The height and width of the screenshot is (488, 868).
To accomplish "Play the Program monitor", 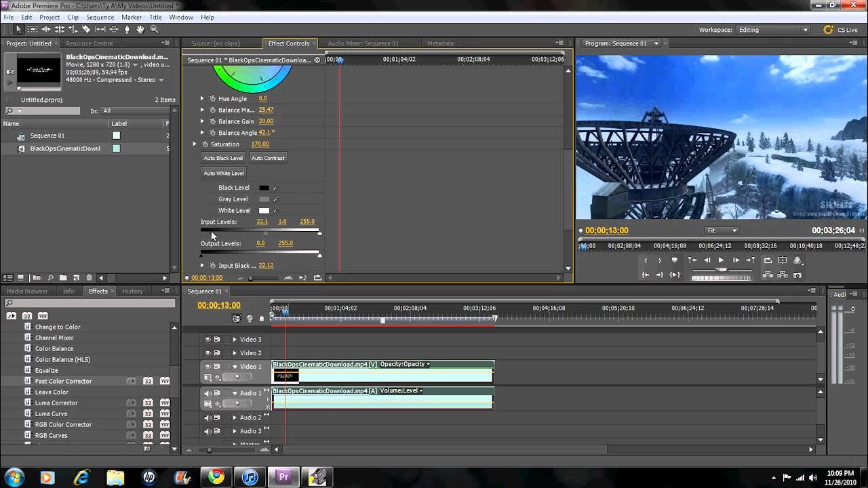I will [x=721, y=260].
